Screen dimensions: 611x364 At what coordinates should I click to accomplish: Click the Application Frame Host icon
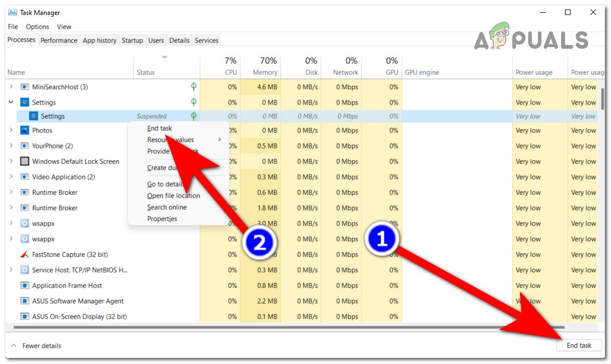coord(24,286)
